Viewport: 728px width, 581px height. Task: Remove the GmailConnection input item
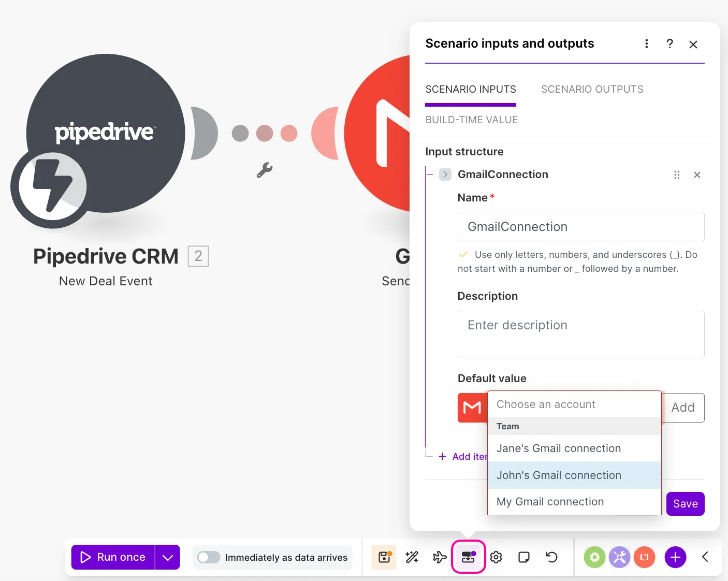coord(697,175)
